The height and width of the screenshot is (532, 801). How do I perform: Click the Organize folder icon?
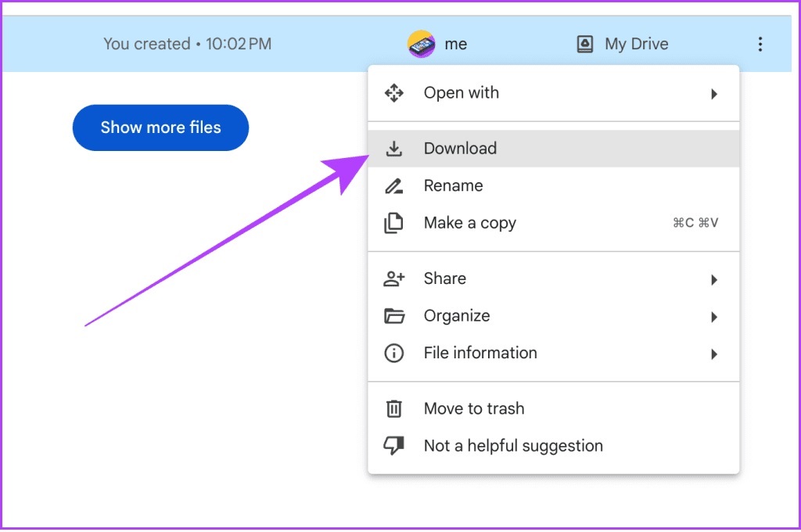[394, 316]
